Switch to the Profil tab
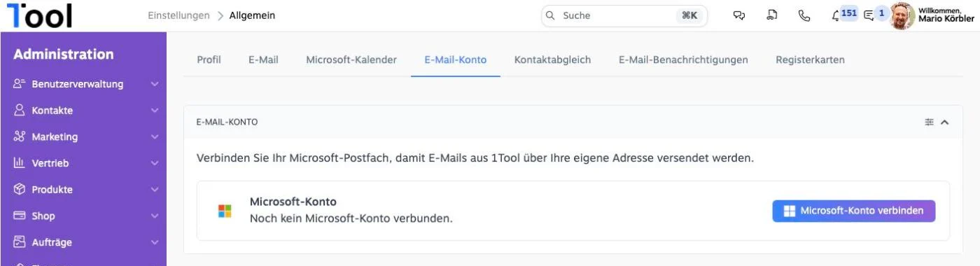 pos(209,59)
